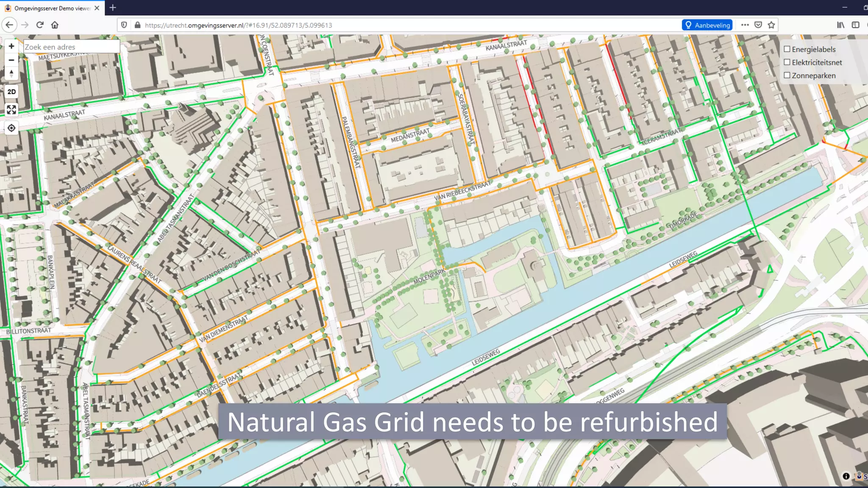Enter fullscreen map mode
Image resolution: width=868 pixels, height=488 pixels.
click(x=11, y=110)
